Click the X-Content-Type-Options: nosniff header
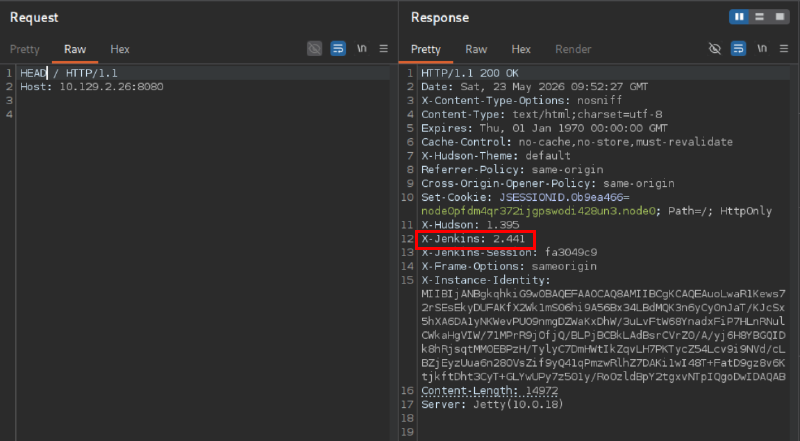Viewport: 800px width, 441px height. [x=521, y=101]
